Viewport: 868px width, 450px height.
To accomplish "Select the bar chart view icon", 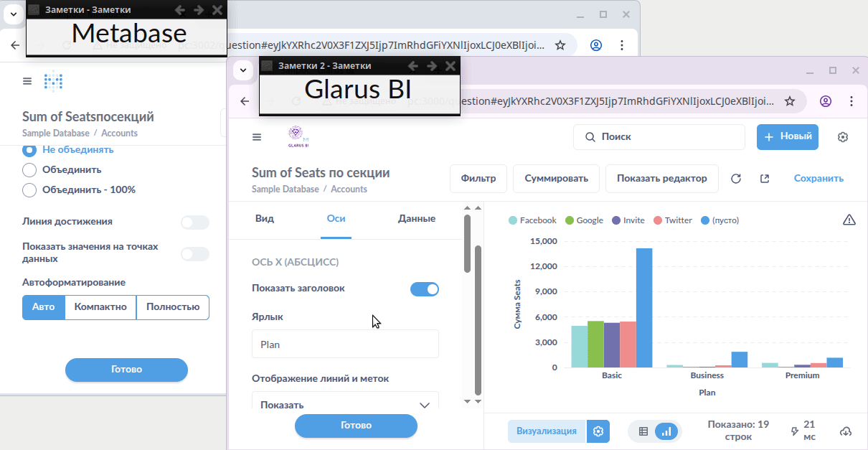I will coord(666,431).
